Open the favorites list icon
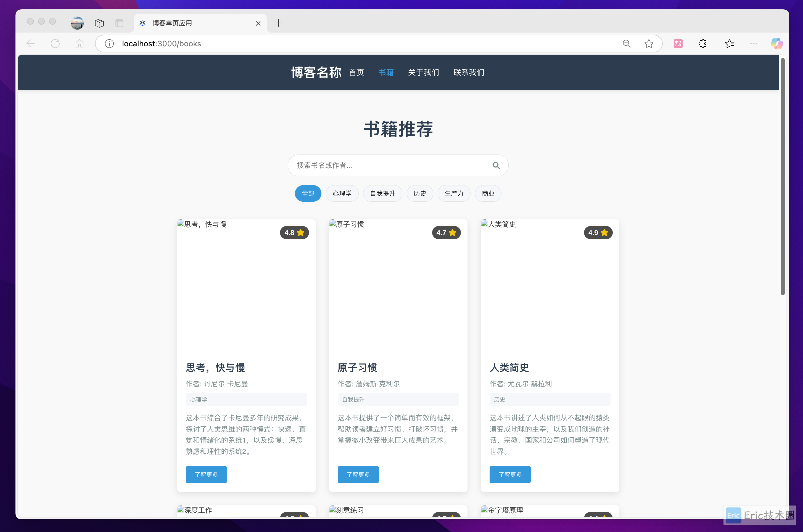803x532 pixels. 730,43
